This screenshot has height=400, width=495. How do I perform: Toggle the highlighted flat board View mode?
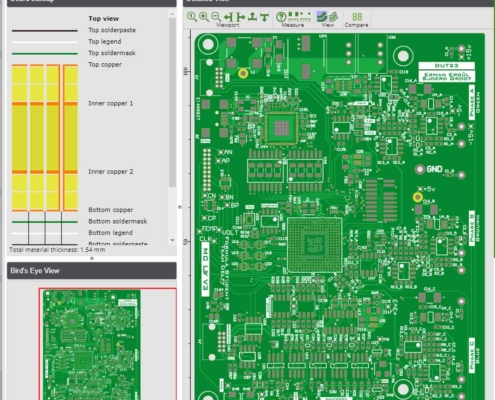321,16
